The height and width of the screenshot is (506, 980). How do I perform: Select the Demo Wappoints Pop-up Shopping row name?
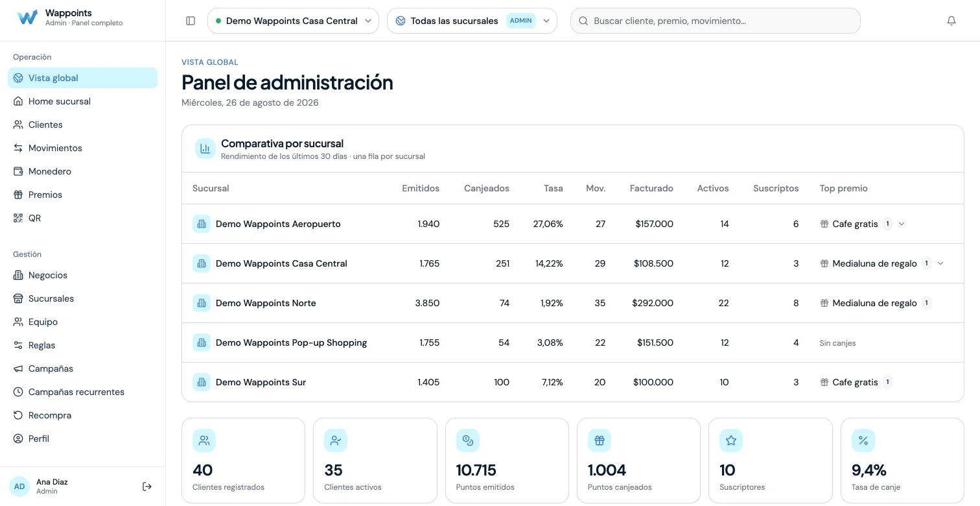point(292,343)
